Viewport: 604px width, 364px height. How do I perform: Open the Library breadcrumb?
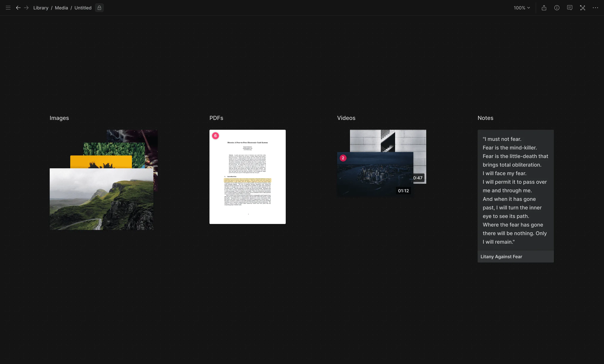click(41, 8)
